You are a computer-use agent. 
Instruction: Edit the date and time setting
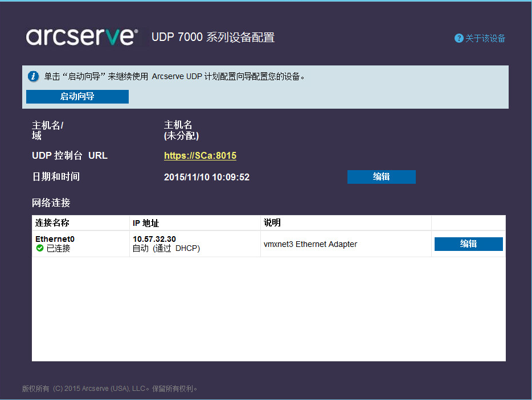381,177
